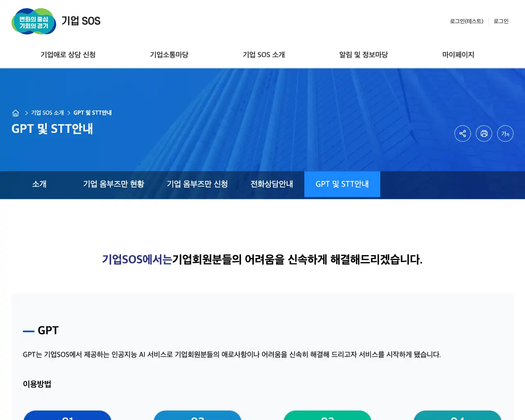Open the 기업 SOS homepage via the site title
Viewport: 525px width, 420px height.
pos(80,21)
